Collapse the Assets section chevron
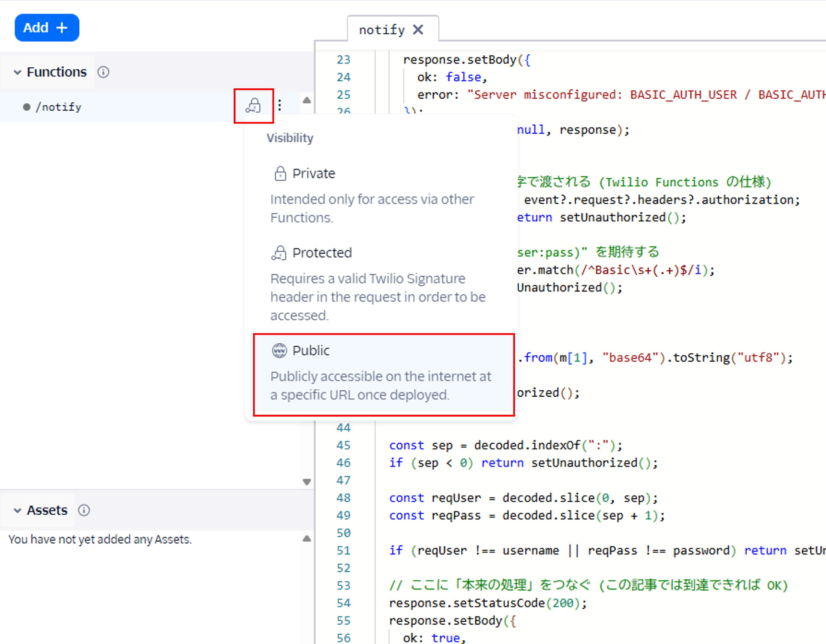826x644 pixels. tap(17, 511)
